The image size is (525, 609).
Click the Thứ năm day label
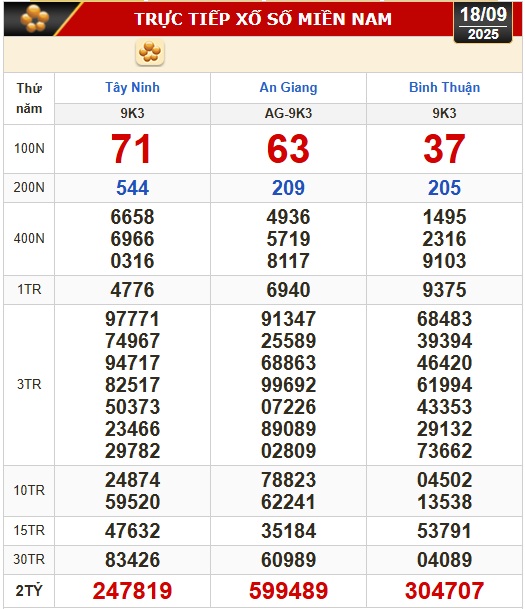coord(29,98)
